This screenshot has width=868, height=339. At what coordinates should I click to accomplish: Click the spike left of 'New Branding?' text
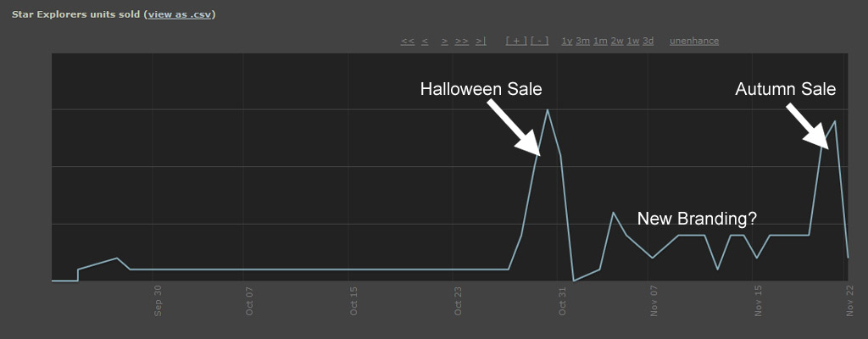pyautogui.click(x=613, y=212)
